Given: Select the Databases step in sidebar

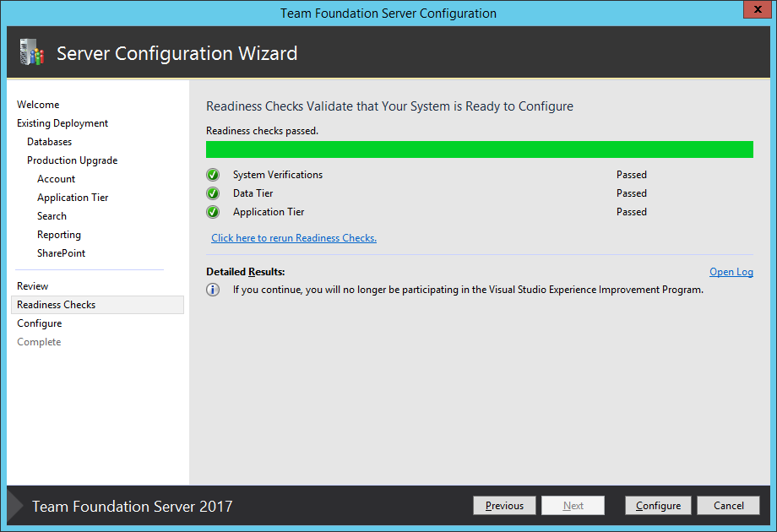Looking at the screenshot, I should (x=50, y=142).
